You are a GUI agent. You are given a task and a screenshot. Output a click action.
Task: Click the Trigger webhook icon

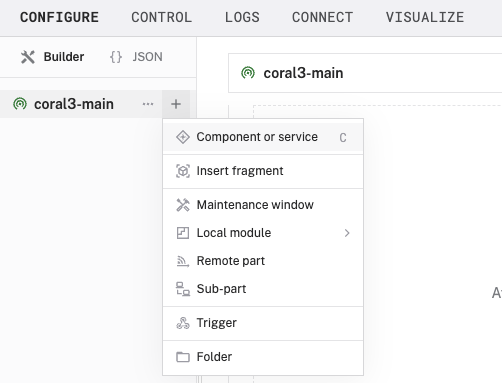pos(183,323)
